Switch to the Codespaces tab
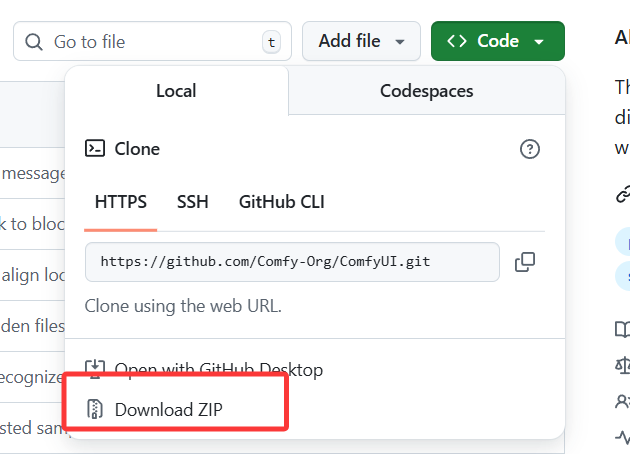This screenshot has height=454, width=630. point(426,91)
